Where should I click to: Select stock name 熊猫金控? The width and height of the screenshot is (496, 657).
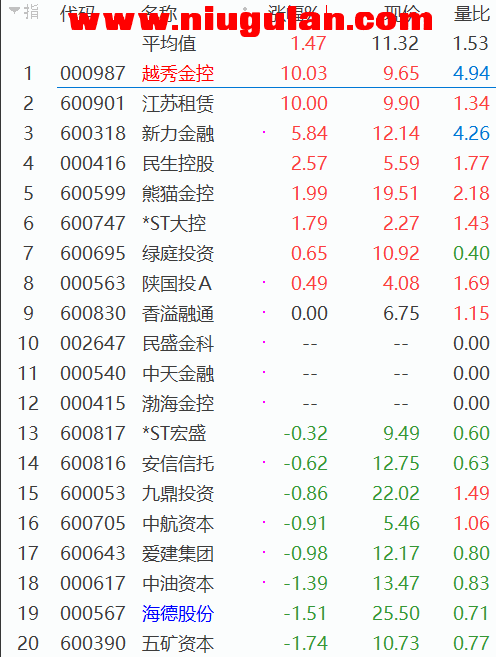[178, 194]
